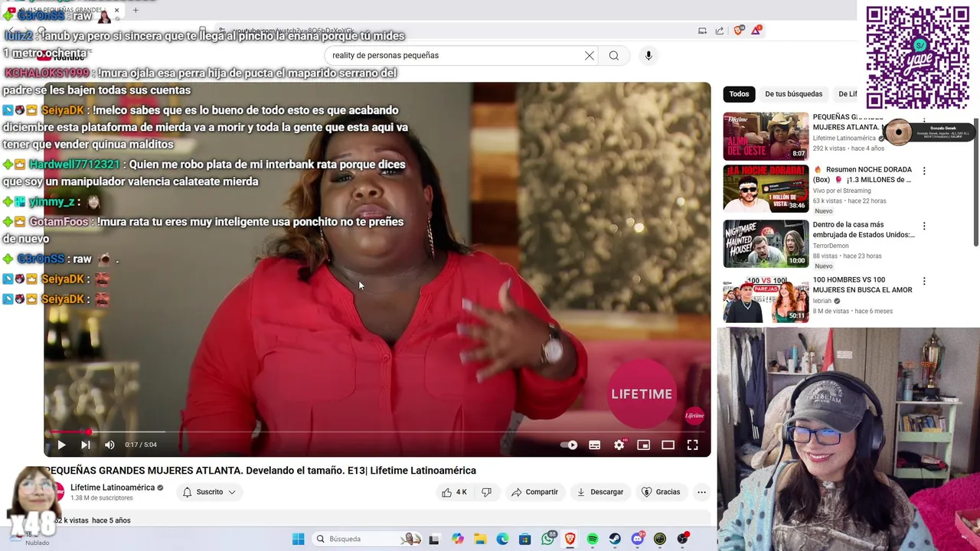Open Microsoft Edge on taskbar

click(502, 539)
